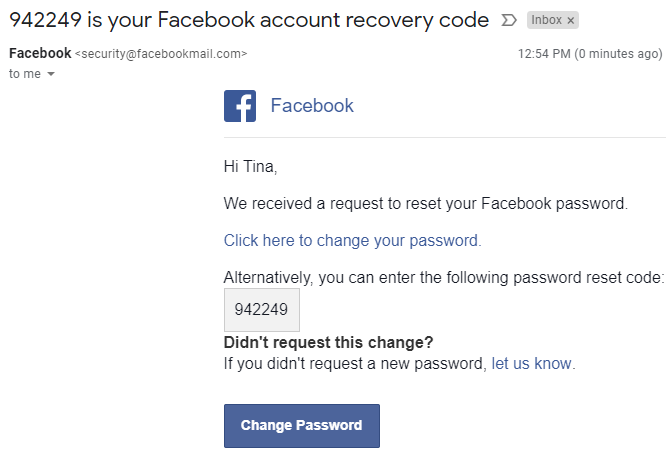
Task: Click the importance marker beside the subject
Action: point(508,20)
